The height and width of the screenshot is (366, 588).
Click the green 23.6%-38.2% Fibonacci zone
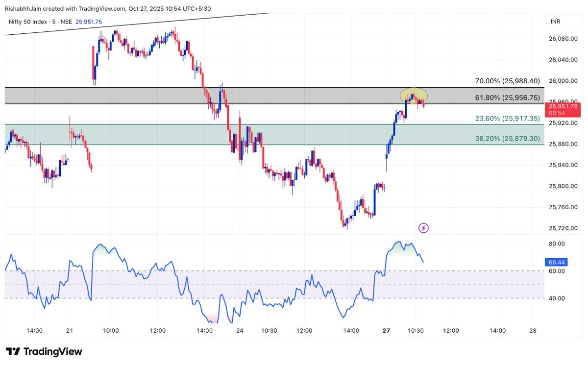pos(274,135)
